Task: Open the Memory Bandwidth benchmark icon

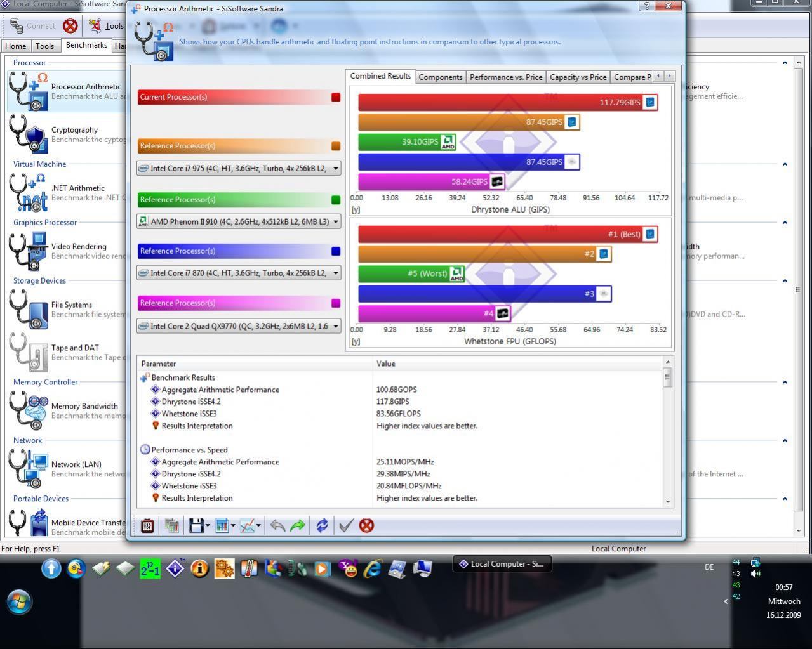Action: pos(28,410)
